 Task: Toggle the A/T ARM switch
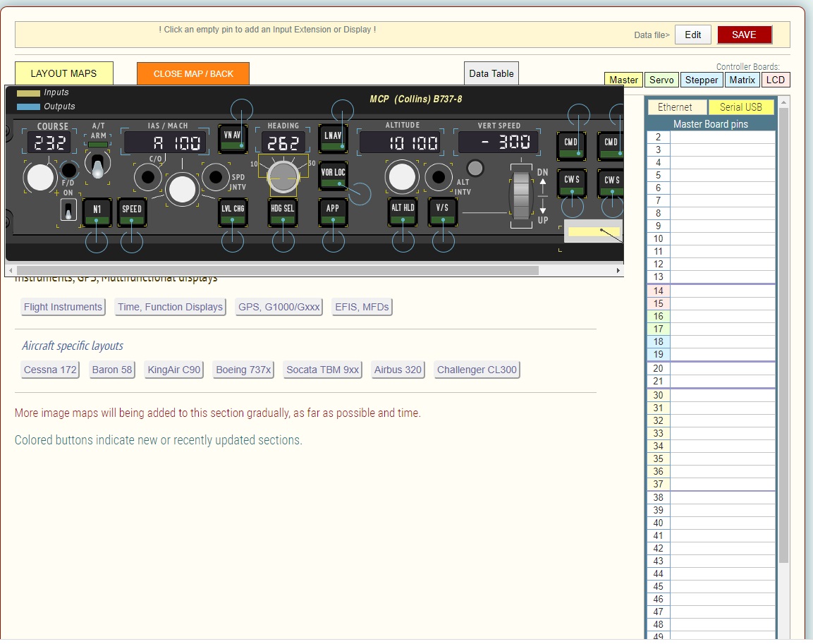point(98,165)
